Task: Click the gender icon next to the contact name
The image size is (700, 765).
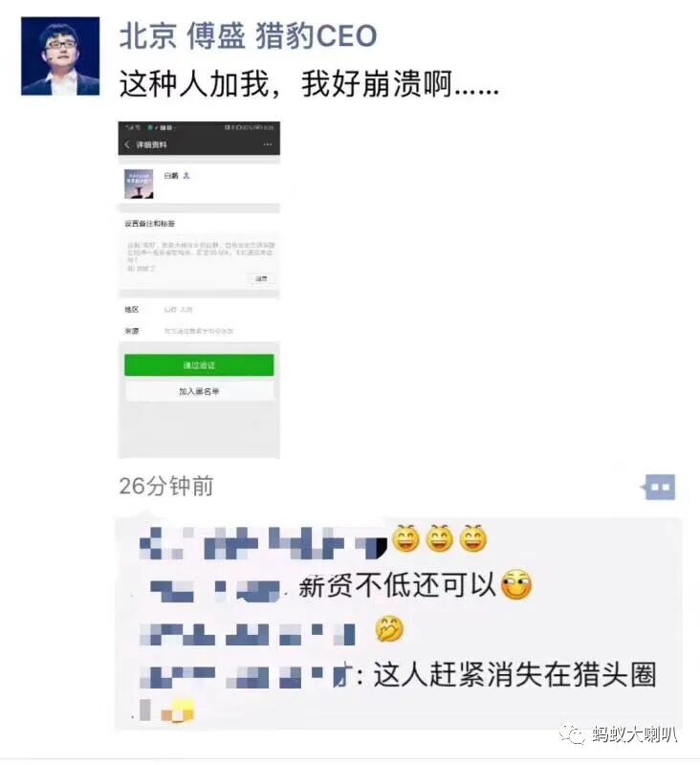Action: (x=186, y=176)
